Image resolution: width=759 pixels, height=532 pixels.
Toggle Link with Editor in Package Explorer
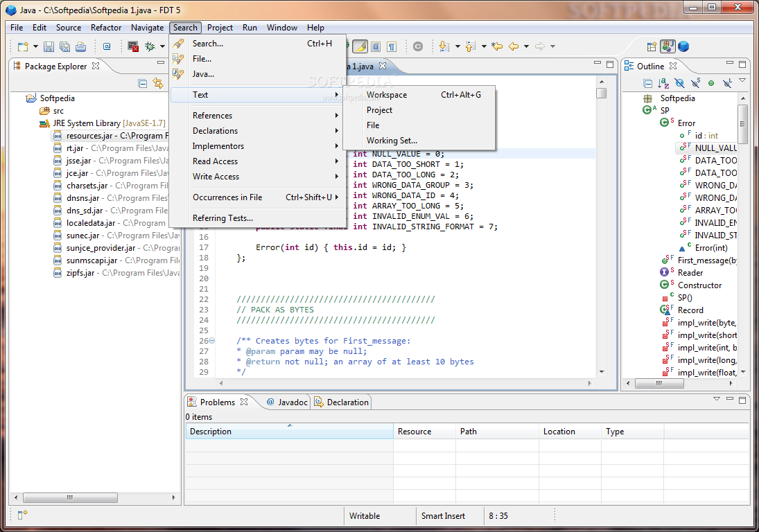click(x=158, y=83)
